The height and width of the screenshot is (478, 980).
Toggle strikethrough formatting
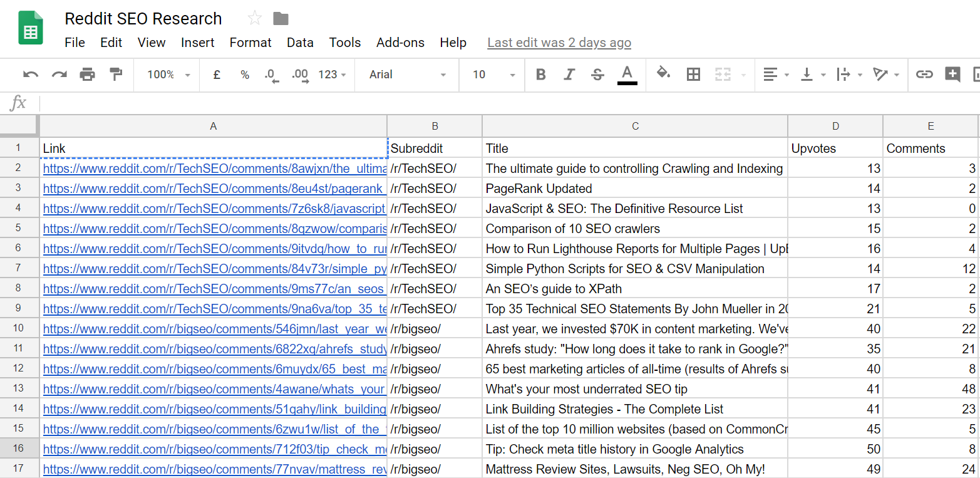coord(597,75)
